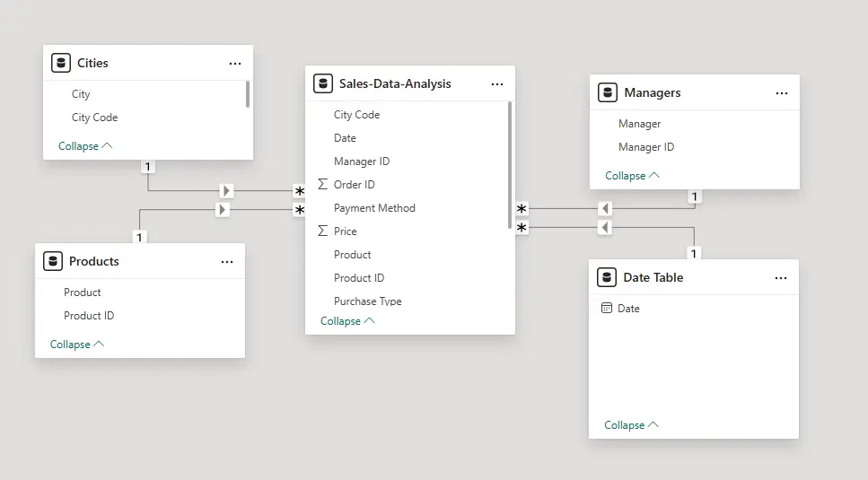The width and height of the screenshot is (868, 480).
Task: Click the Products table database icon
Action: pos(53,261)
